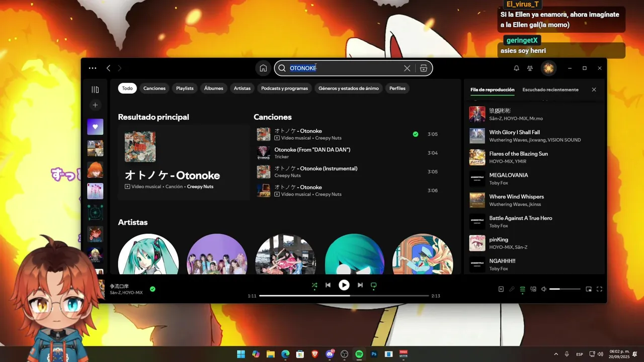Open Discord in the taskbar
Viewport: 644px width, 362px height.
[x=330, y=354]
